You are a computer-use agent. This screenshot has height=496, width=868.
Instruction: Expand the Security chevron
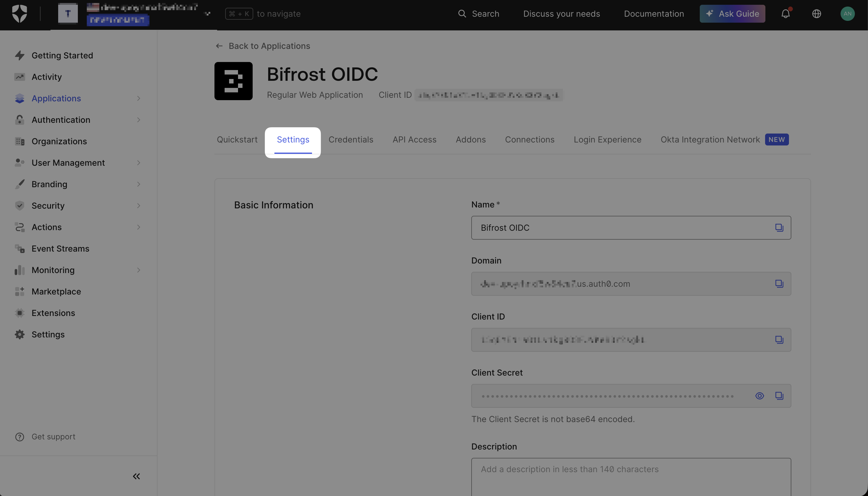point(138,206)
